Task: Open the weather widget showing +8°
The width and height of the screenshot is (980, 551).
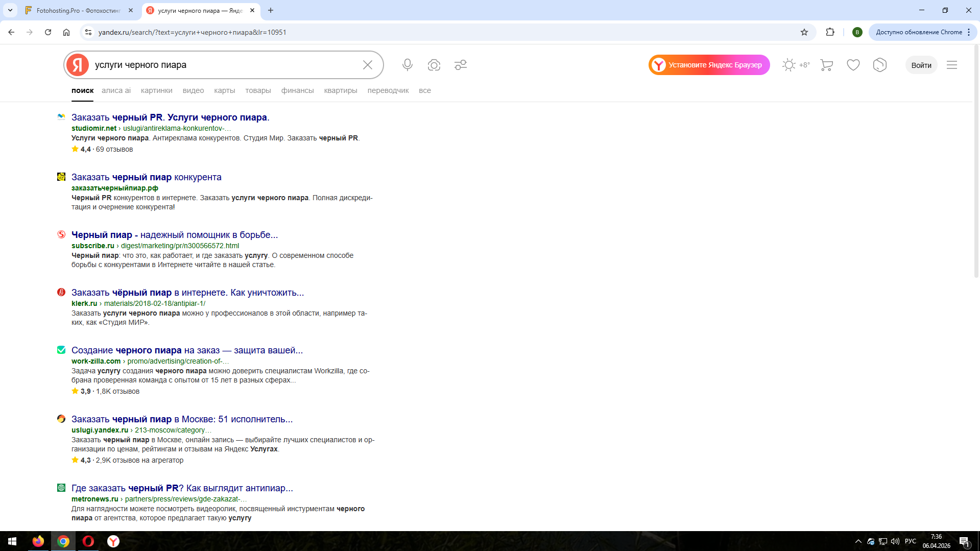Action: click(796, 65)
